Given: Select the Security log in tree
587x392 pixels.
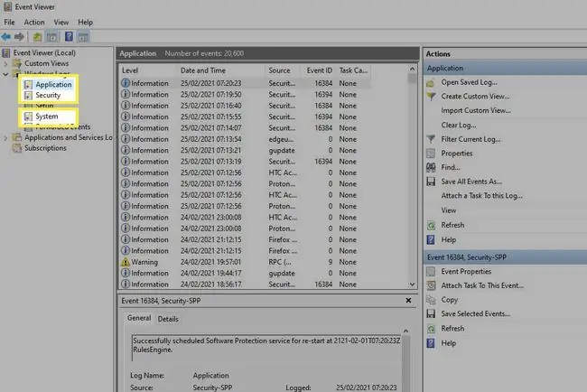Looking at the screenshot, I should coord(48,95).
